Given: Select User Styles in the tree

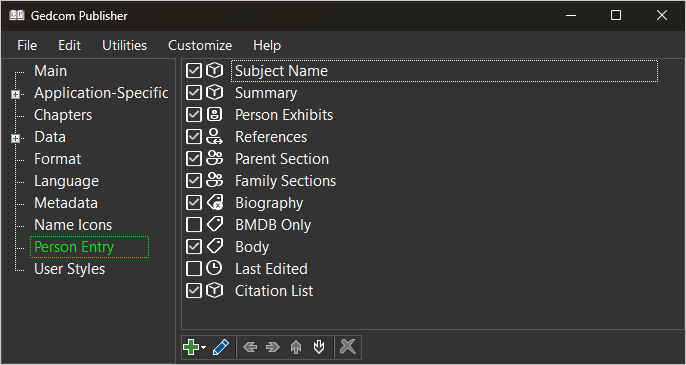Looking at the screenshot, I should [70, 269].
